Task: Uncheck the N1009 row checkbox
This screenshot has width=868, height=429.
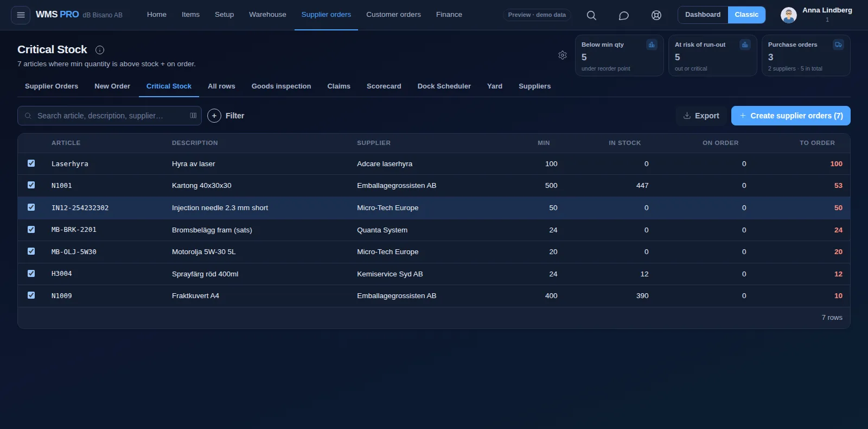Action: (31, 295)
